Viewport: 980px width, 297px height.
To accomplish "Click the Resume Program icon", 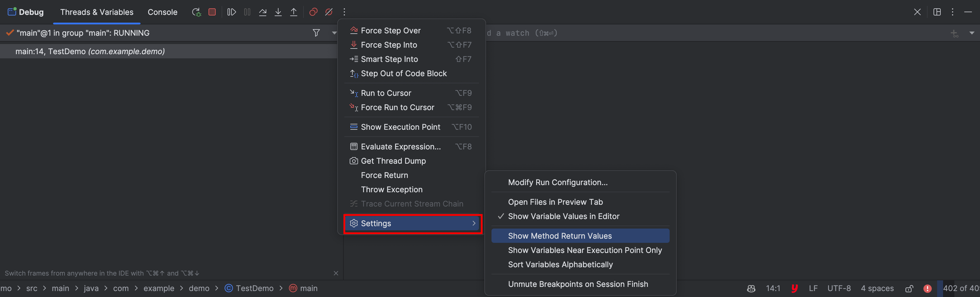I will point(231,12).
